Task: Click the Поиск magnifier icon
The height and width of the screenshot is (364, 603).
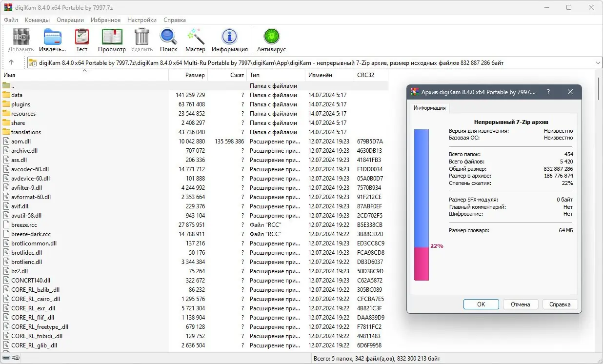Action: pyautogui.click(x=168, y=37)
